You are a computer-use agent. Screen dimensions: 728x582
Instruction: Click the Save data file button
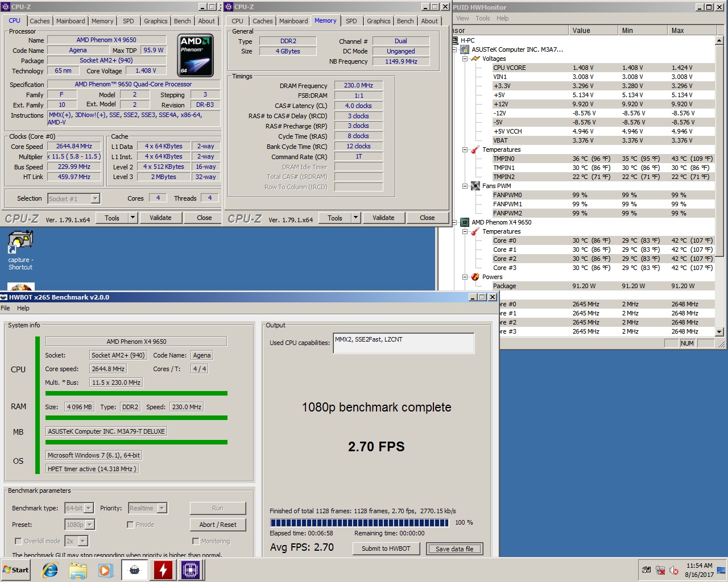pyautogui.click(x=454, y=548)
